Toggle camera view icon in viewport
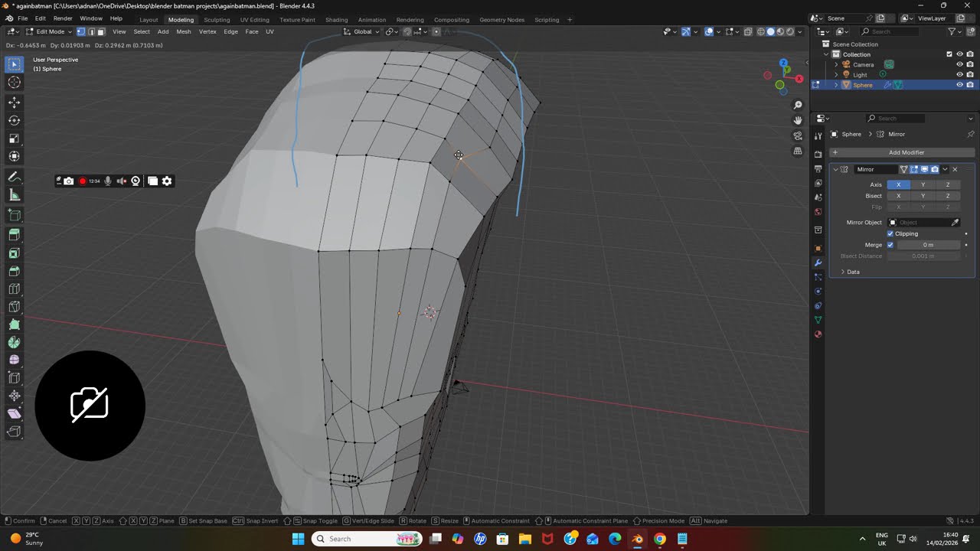This screenshot has width=980, height=551. (x=798, y=135)
